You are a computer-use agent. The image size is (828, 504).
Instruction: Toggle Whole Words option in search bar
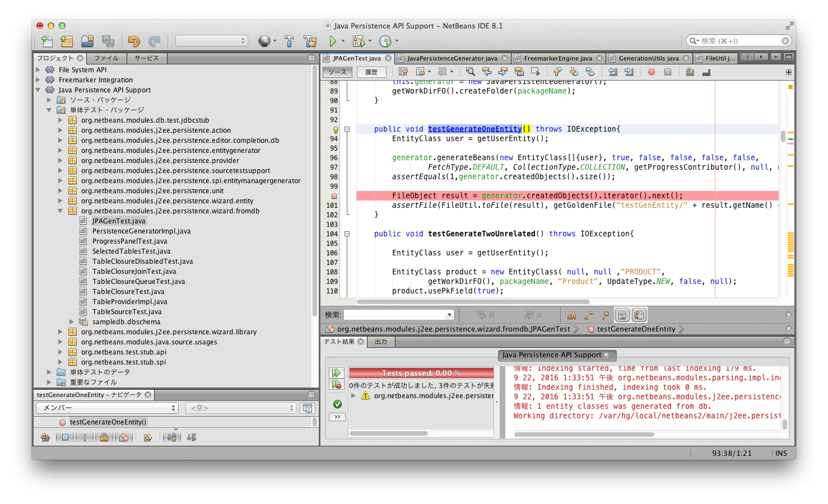(x=588, y=315)
